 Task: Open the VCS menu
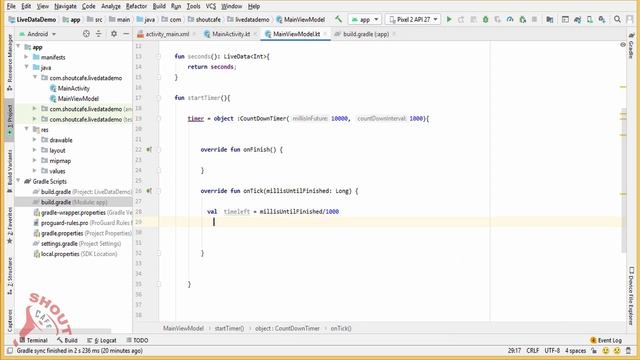pyautogui.click(x=211, y=6)
